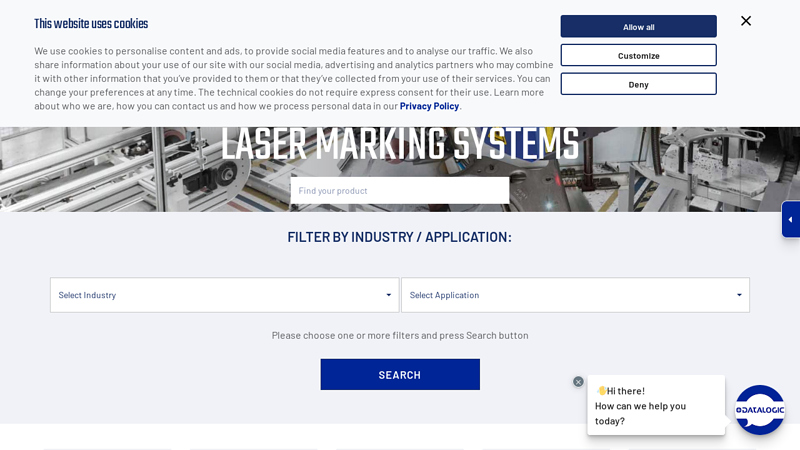Click the LASER MARKING SYSTEMS banner title
Screen dimensions: 800x450
(400, 144)
